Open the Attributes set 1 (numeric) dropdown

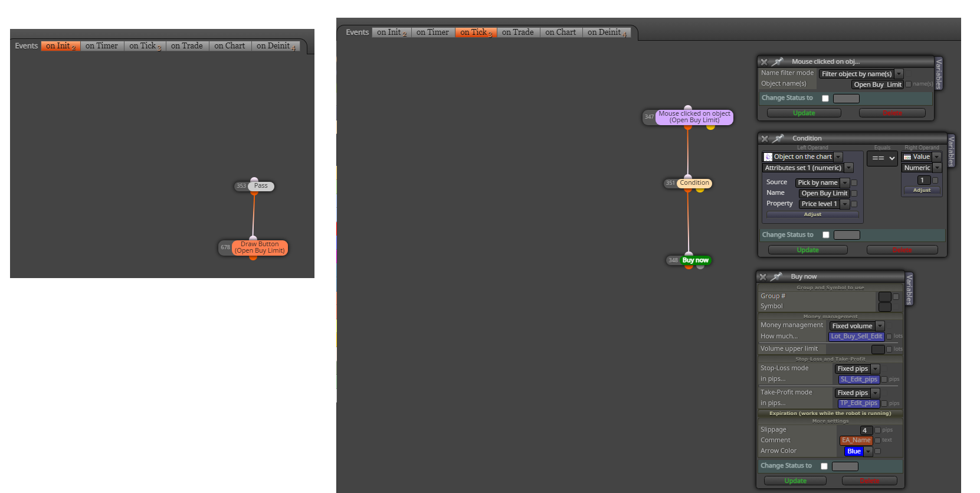point(808,168)
